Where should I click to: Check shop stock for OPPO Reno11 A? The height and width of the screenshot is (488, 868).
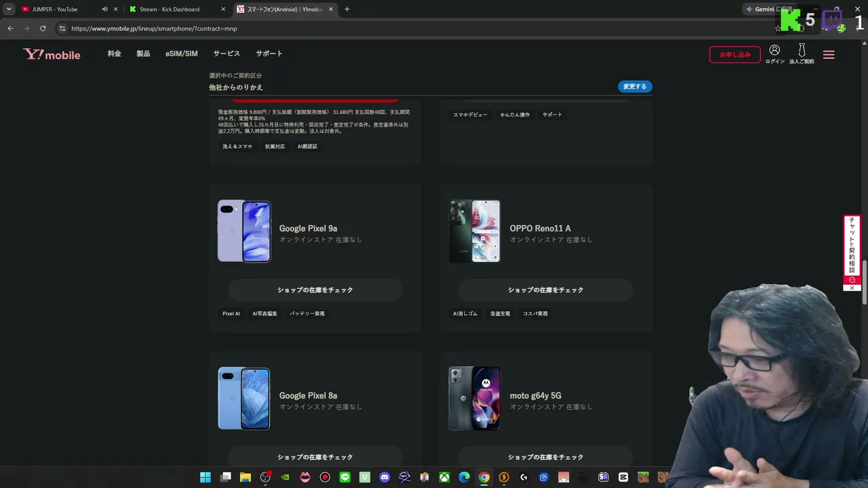(546, 290)
